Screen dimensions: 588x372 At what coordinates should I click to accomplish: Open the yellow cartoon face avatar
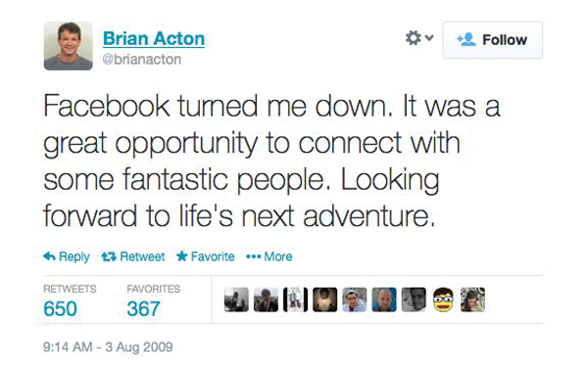click(443, 300)
